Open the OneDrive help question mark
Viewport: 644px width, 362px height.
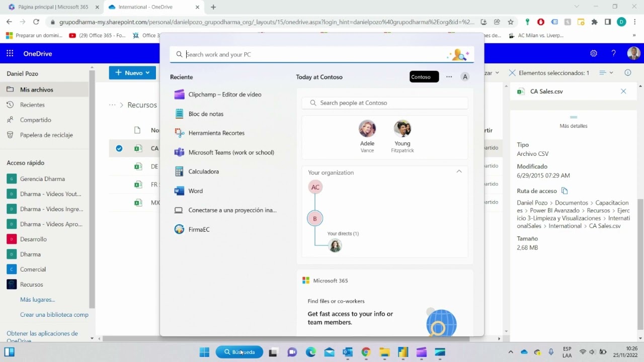coord(613,53)
